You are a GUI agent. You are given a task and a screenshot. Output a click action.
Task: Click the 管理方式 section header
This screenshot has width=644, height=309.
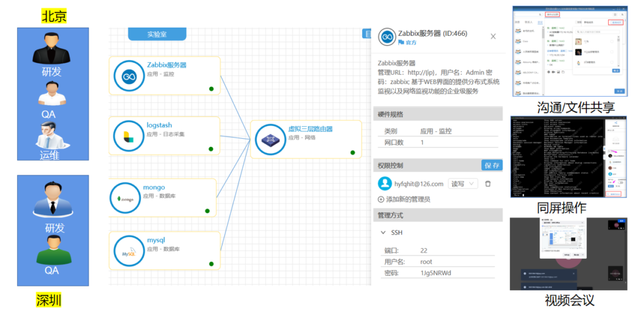(x=438, y=215)
